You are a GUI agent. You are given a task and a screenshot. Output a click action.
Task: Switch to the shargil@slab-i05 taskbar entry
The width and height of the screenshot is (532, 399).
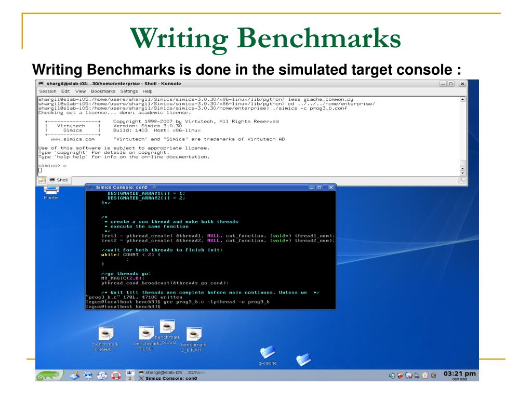172,373
